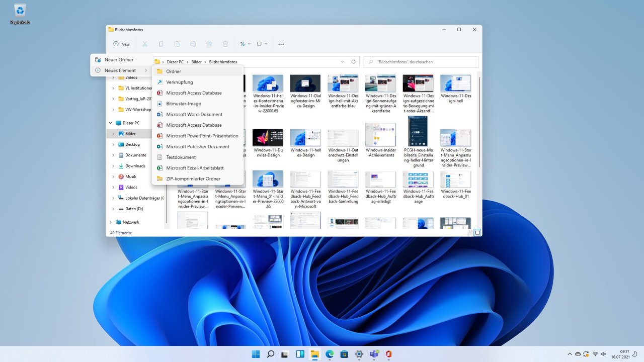
Task: Click the New button in toolbar
Action: coord(121,44)
